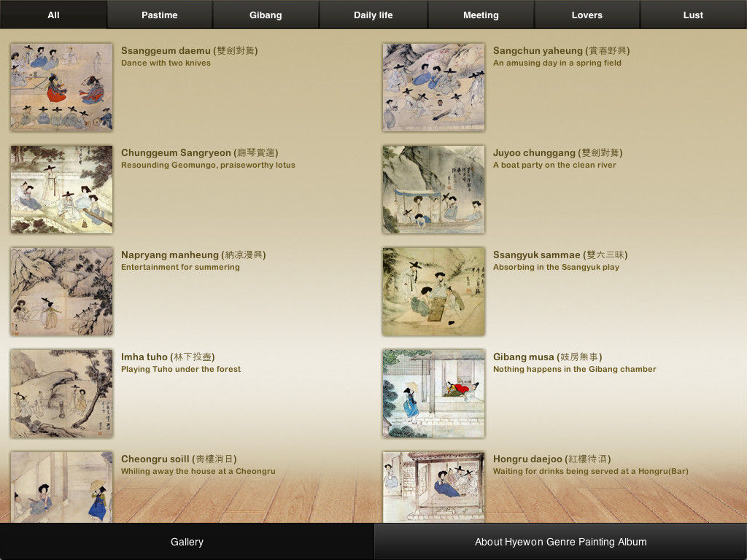Click 'An amusing day in a spring field'
This screenshot has height=560, width=747.
pyautogui.click(x=557, y=63)
